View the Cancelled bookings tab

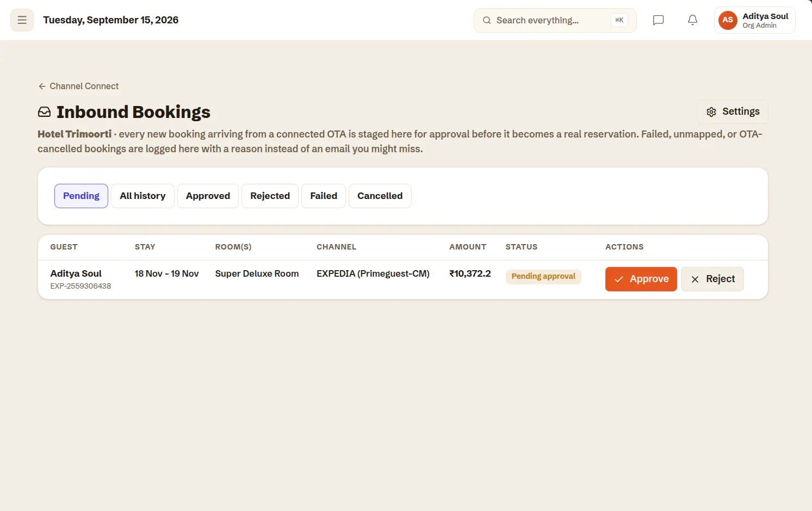coord(380,196)
